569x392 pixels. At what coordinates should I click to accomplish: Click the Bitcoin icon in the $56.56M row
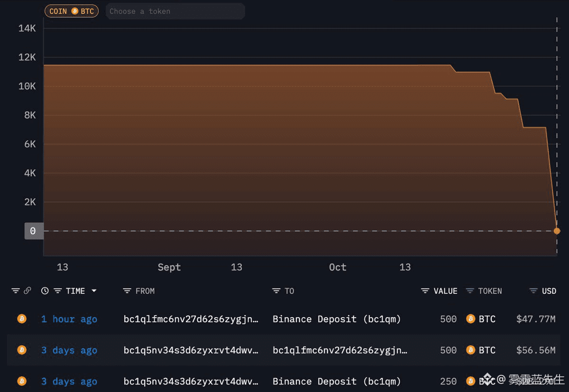point(22,350)
